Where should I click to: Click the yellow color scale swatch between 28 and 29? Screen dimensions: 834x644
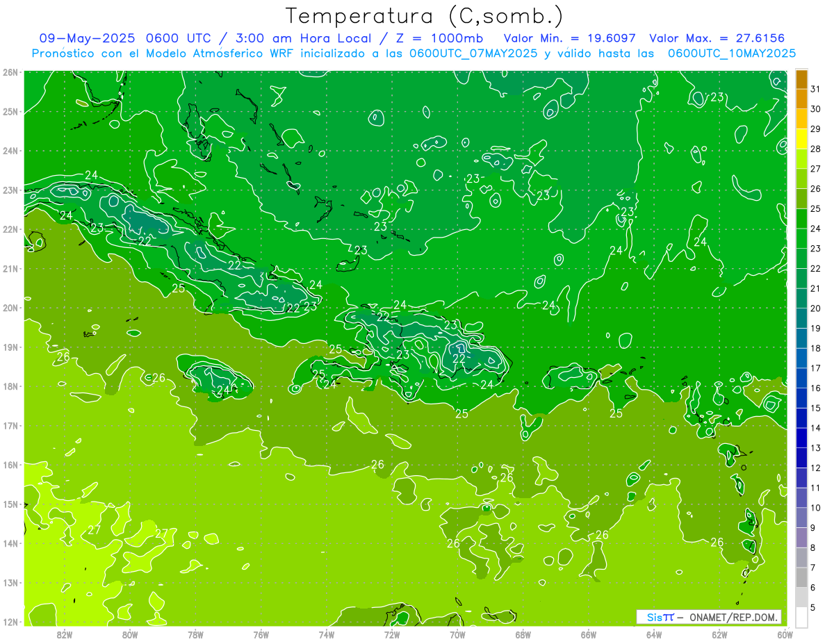[801, 138]
